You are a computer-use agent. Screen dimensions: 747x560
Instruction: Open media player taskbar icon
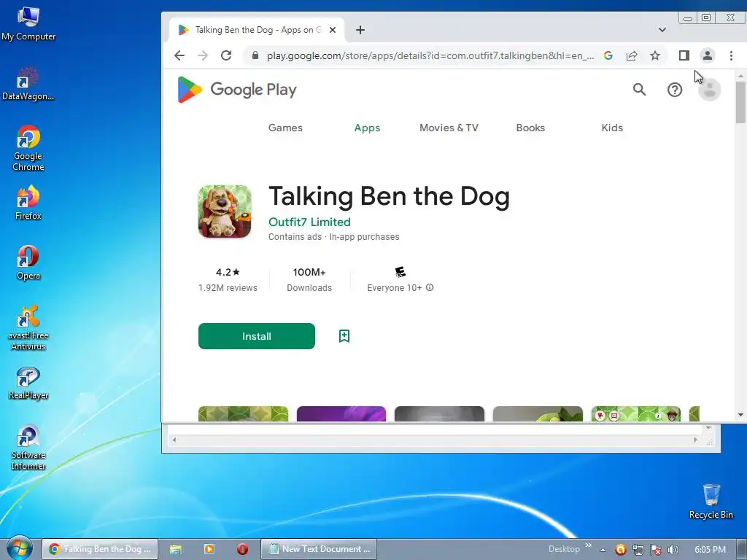209,549
